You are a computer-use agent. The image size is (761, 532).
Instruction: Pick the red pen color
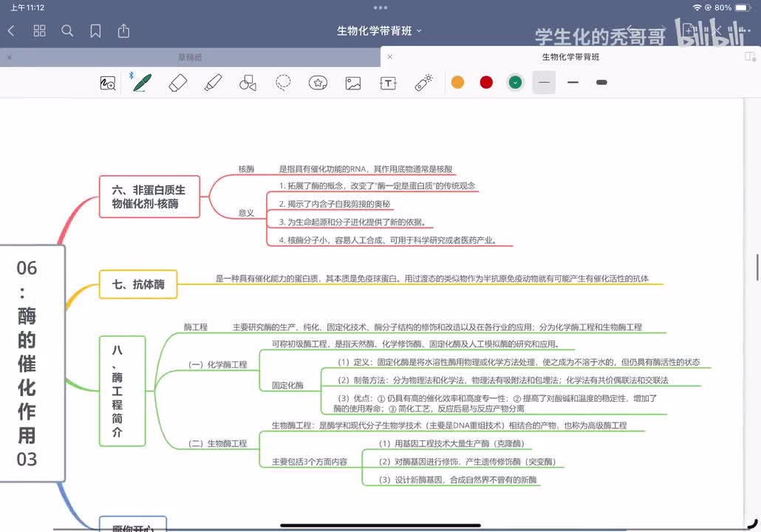(486, 83)
